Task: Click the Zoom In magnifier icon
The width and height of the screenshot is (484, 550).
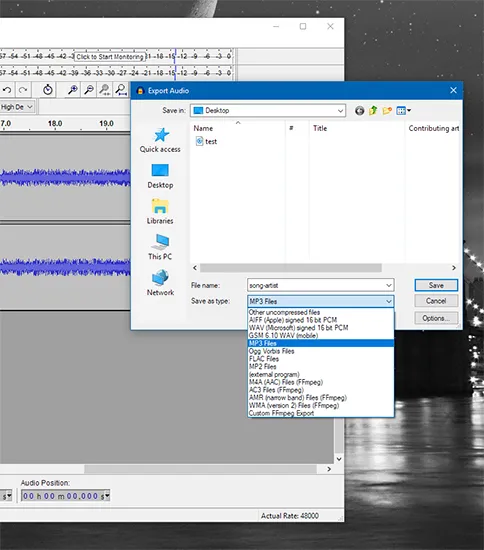Action: (73, 90)
